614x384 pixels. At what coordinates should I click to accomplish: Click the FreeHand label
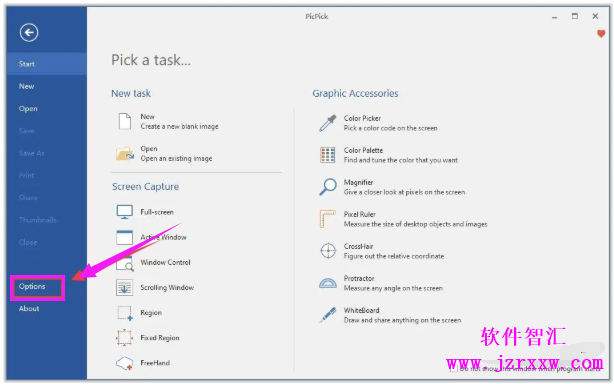155,363
